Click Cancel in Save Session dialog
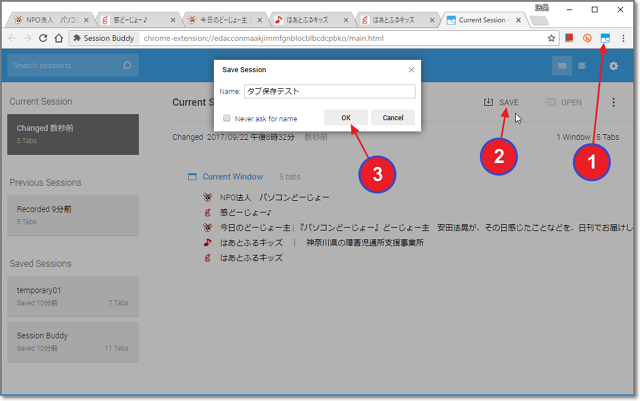The image size is (640, 401). tap(393, 117)
